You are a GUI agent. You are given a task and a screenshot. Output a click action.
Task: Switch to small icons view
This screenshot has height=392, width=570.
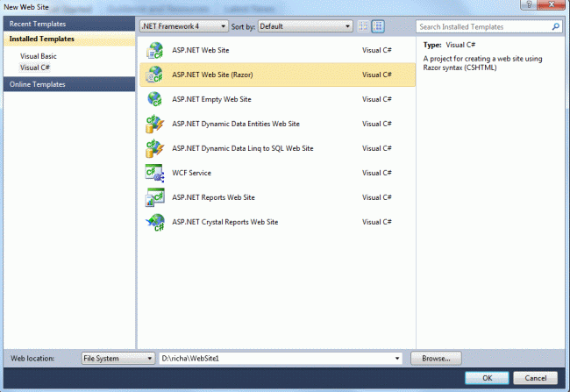363,26
